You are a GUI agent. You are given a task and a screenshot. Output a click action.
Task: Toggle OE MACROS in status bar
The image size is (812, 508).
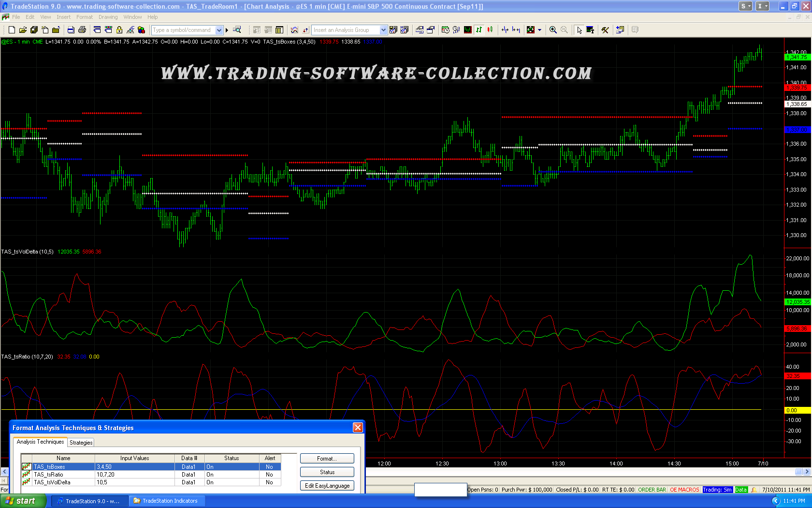684,490
